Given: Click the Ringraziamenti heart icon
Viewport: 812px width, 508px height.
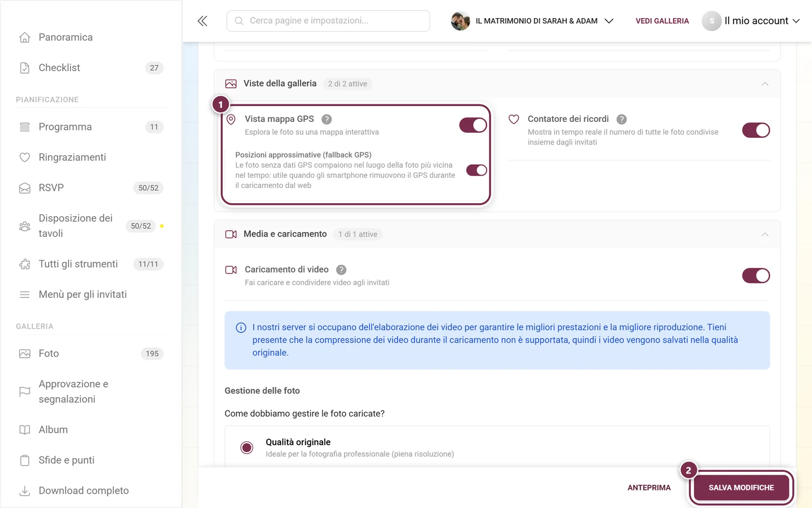Looking at the screenshot, I should (x=25, y=157).
